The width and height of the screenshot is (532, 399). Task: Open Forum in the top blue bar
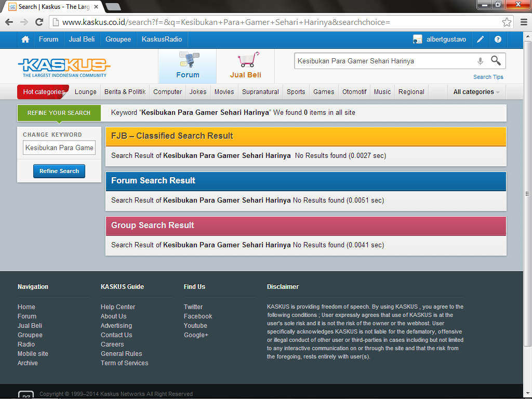click(x=48, y=39)
